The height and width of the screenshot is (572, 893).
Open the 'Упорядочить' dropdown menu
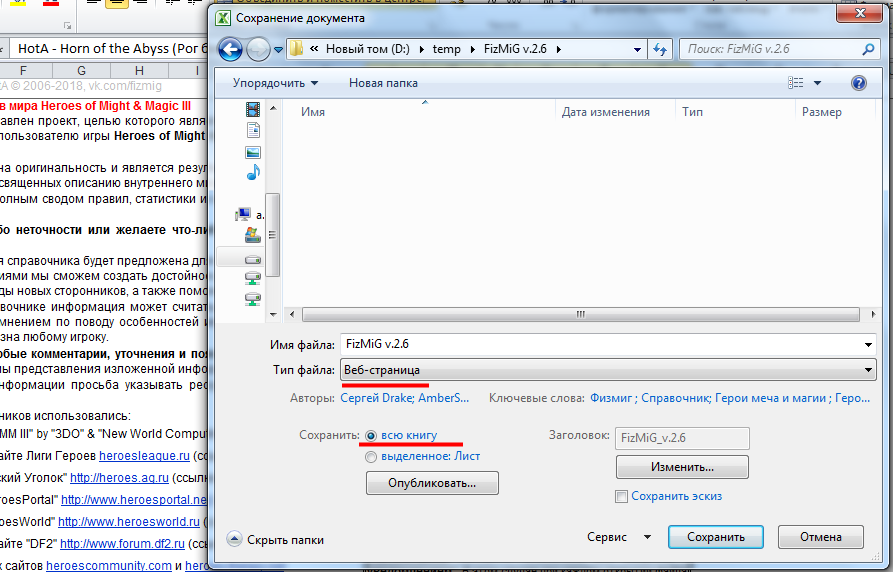(x=275, y=83)
